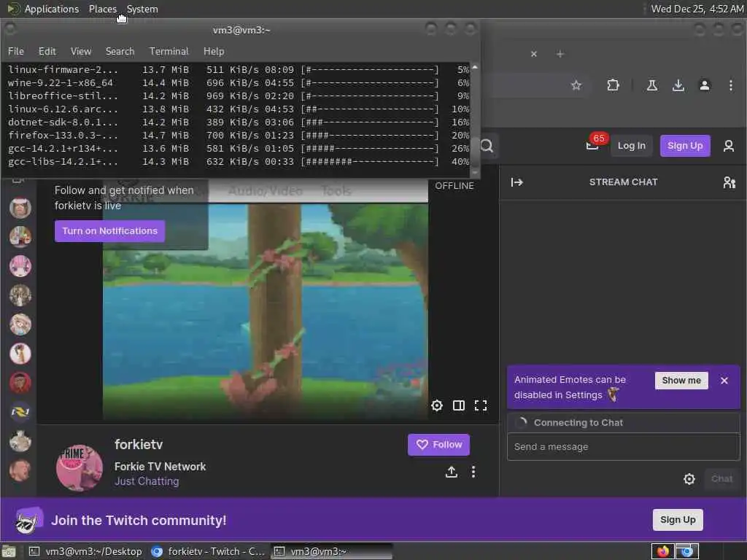Open pink-haired sidebar channel avatar
747x560 pixels.
tap(20, 265)
